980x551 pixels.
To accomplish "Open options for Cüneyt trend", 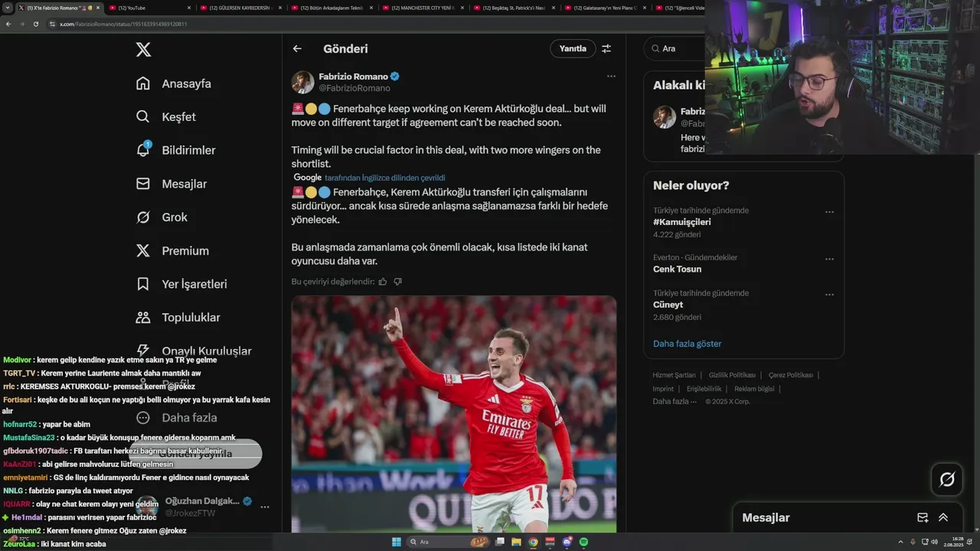I will (x=829, y=295).
